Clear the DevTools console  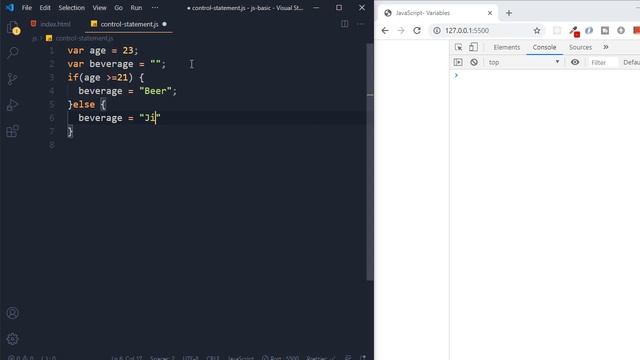(x=474, y=62)
